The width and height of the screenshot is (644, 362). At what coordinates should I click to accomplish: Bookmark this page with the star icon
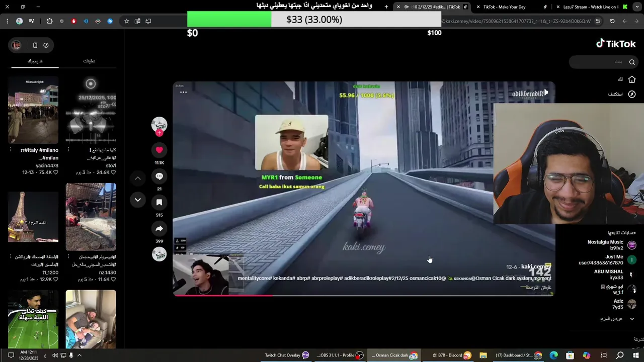pos(127,21)
